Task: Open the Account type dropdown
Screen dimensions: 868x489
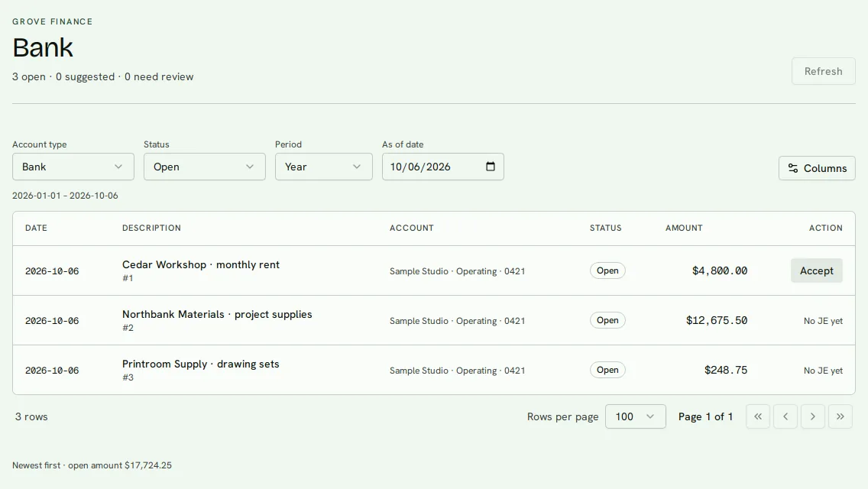Action: pyautogui.click(x=73, y=167)
